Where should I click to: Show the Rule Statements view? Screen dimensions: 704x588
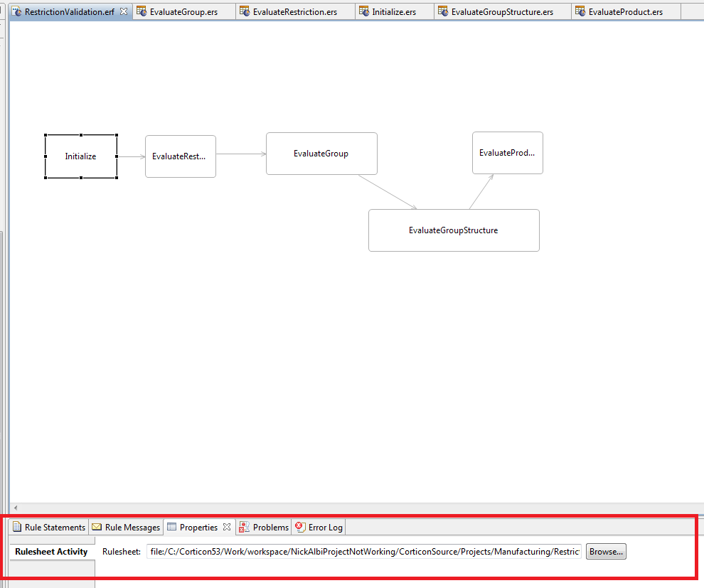49,527
